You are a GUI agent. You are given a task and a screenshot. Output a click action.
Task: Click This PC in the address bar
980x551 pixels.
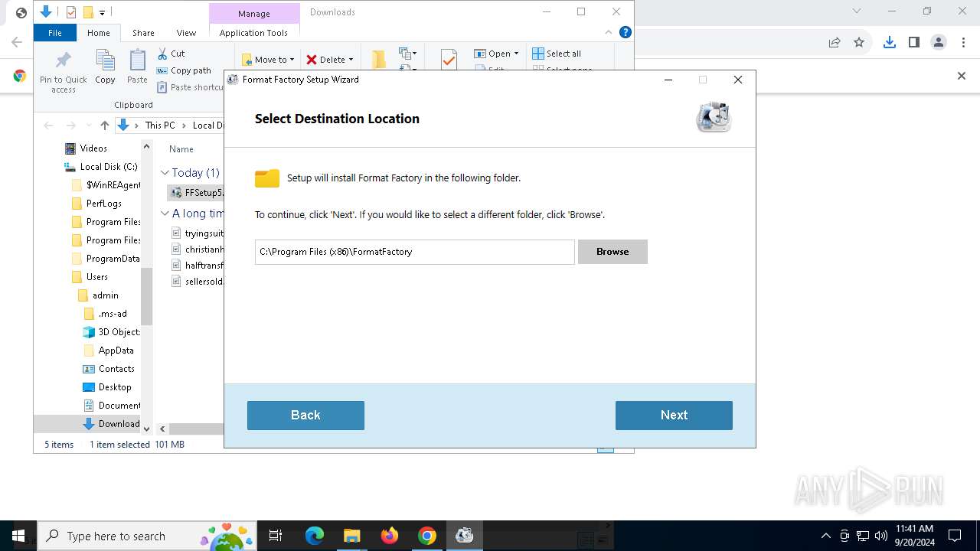point(160,126)
